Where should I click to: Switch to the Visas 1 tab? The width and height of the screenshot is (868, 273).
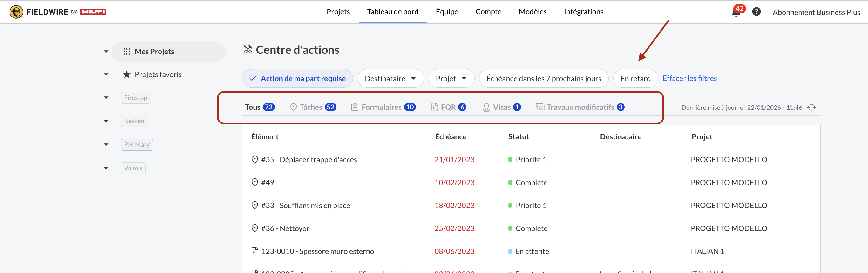pos(502,107)
